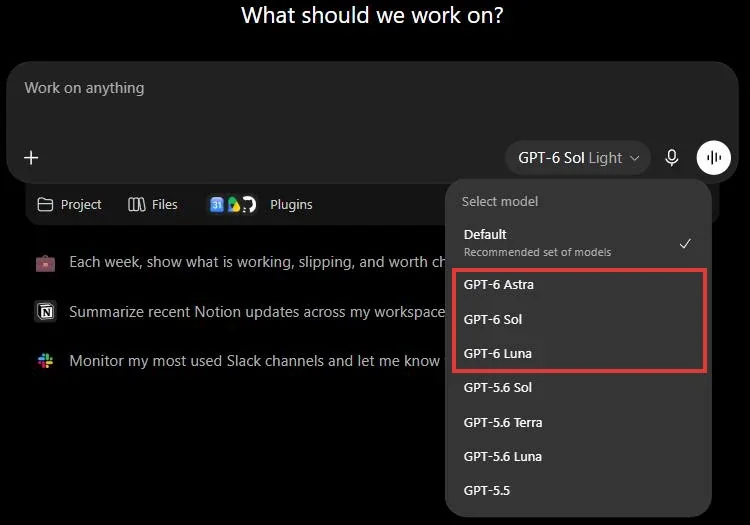Click the Google Calendar plugin icon
This screenshot has height=525, width=750.
tap(217, 205)
